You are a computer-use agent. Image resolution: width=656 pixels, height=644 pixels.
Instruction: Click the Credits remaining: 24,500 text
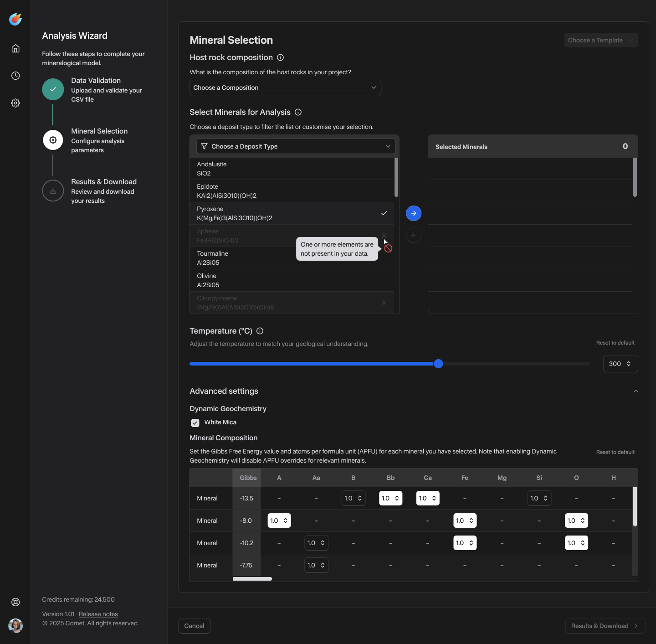[78, 600]
